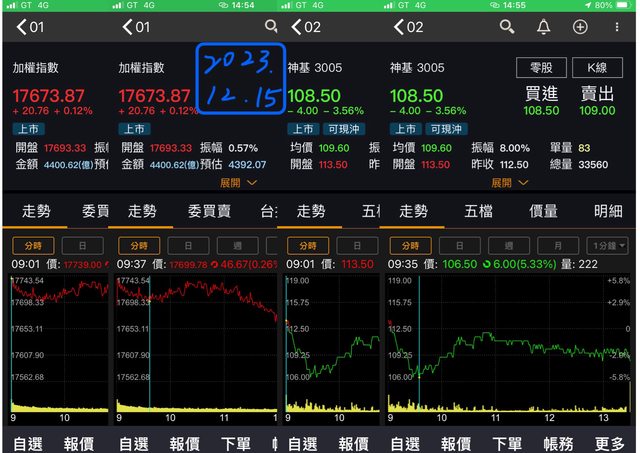Screen dimensions: 640x453
Task: Tap search icon left of handwritten date
Action: point(271,27)
